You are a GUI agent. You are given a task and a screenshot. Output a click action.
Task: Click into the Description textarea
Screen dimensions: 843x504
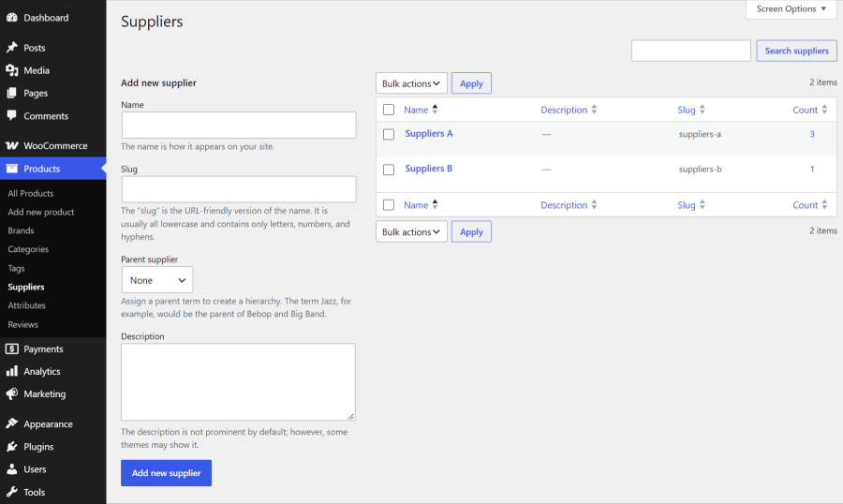coord(238,382)
